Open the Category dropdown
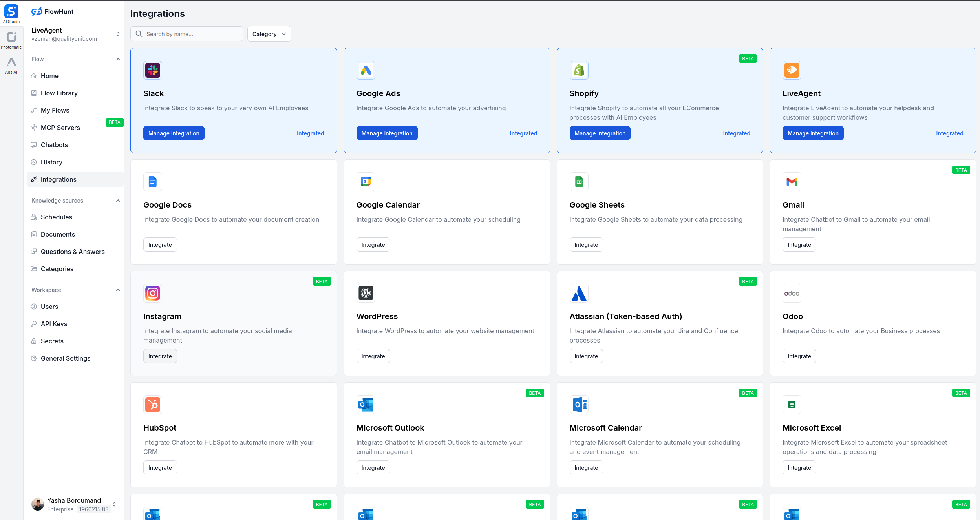 tap(269, 34)
